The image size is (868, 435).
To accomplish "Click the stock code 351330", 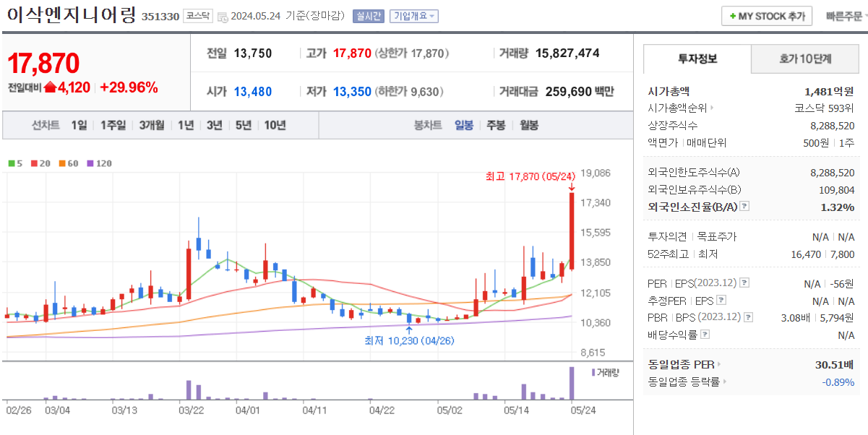I will point(160,17).
